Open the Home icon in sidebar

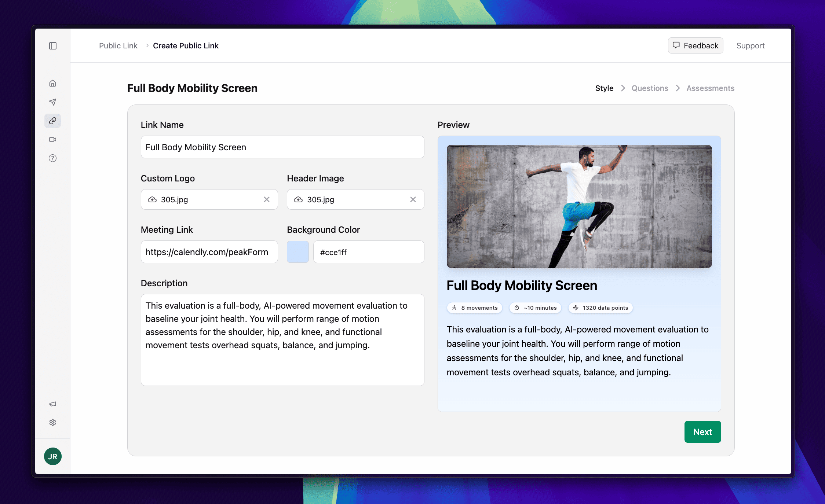tap(53, 83)
